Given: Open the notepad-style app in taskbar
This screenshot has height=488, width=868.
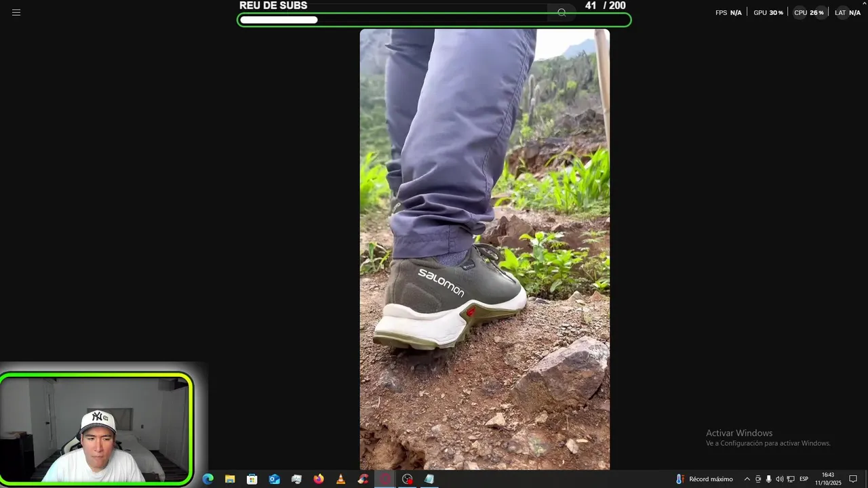Looking at the screenshot, I should click(x=429, y=479).
